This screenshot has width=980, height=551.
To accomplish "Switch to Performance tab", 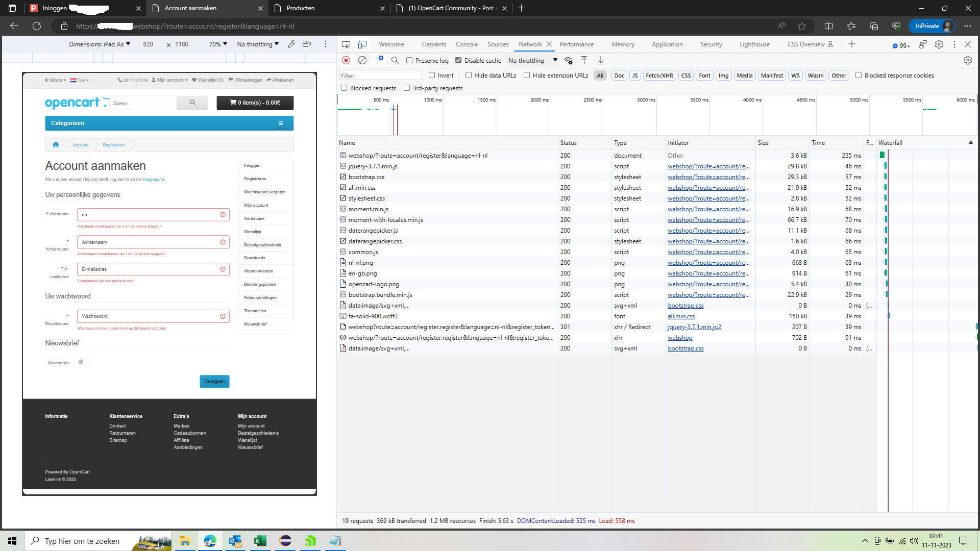I will click(x=576, y=44).
